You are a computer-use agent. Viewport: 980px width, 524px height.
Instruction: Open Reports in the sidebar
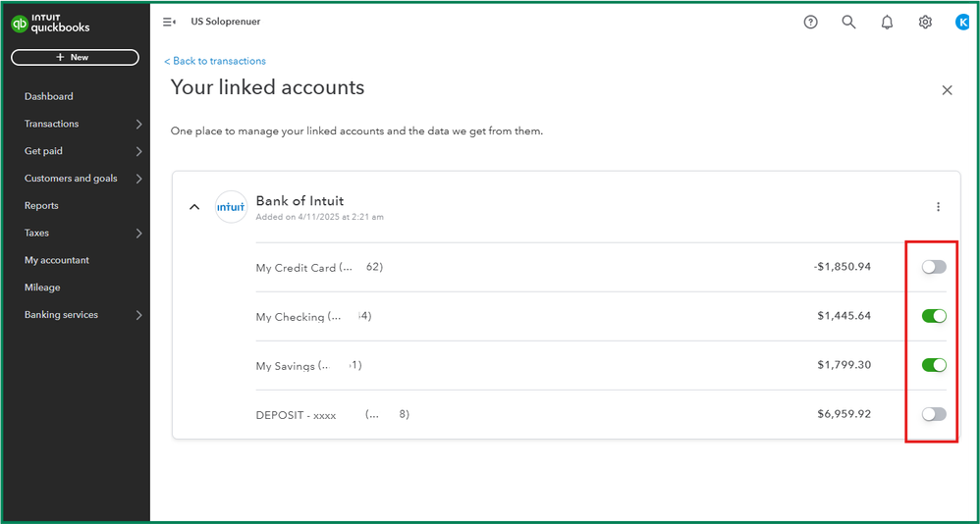(41, 206)
